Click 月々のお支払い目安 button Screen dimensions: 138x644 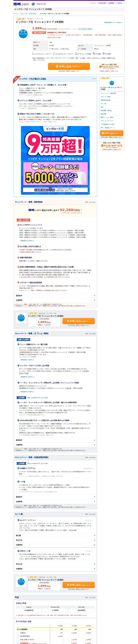coord(85,29)
